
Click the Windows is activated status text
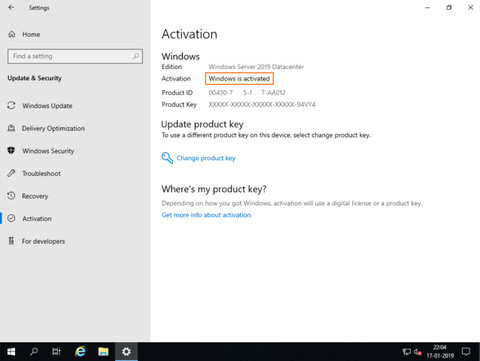pos(239,79)
